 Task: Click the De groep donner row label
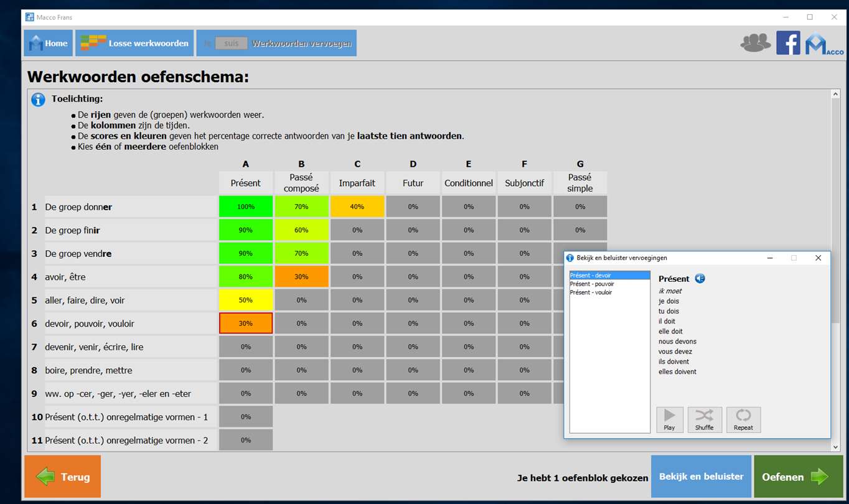coord(131,207)
